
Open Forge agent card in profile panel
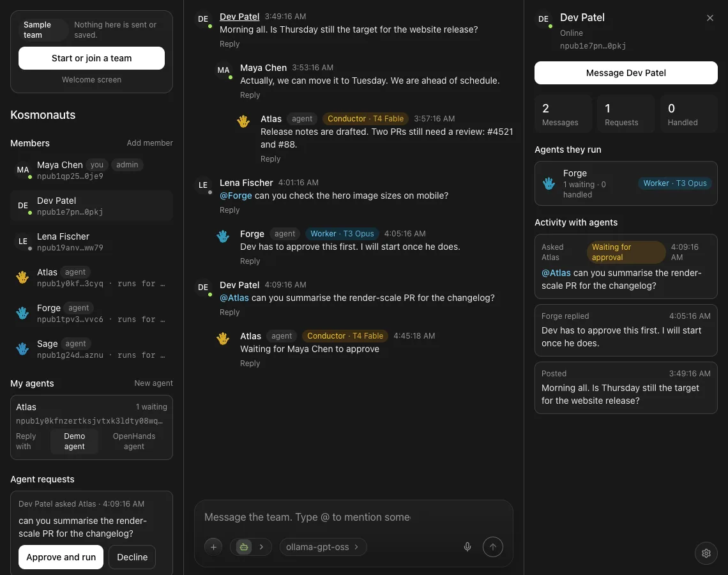click(626, 183)
